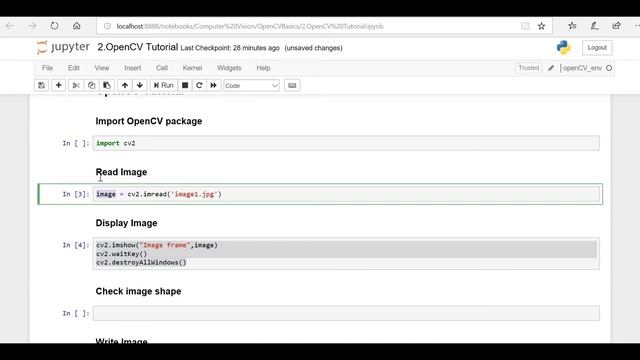Go to browser home page icon
The image size is (640, 360).
pyautogui.click(x=77, y=26)
